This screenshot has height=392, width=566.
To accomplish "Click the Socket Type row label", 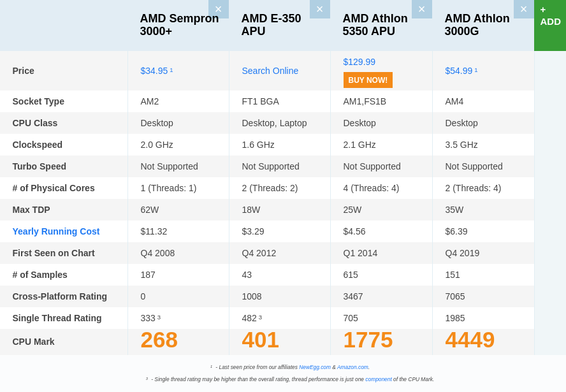I will tap(38, 101).
